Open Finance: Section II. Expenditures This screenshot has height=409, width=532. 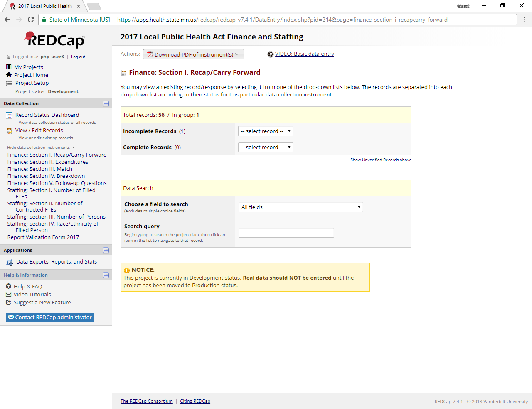click(x=48, y=162)
